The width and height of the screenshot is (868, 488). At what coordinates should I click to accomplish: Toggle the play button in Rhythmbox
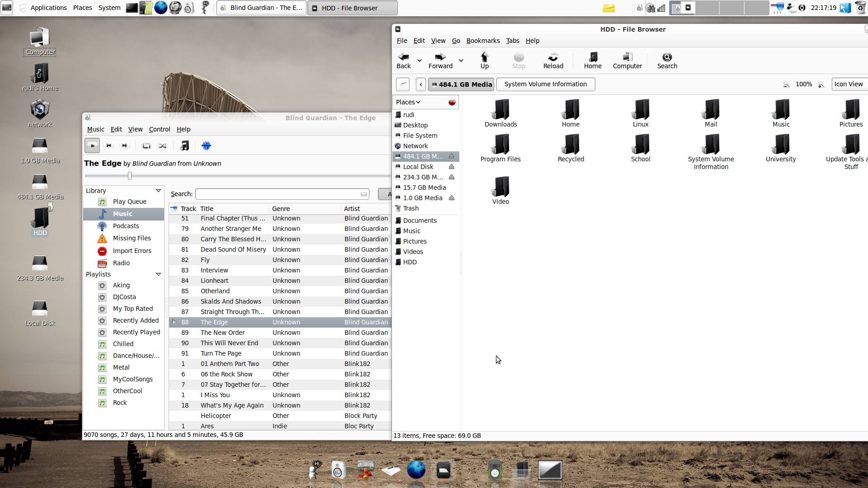pos(92,146)
